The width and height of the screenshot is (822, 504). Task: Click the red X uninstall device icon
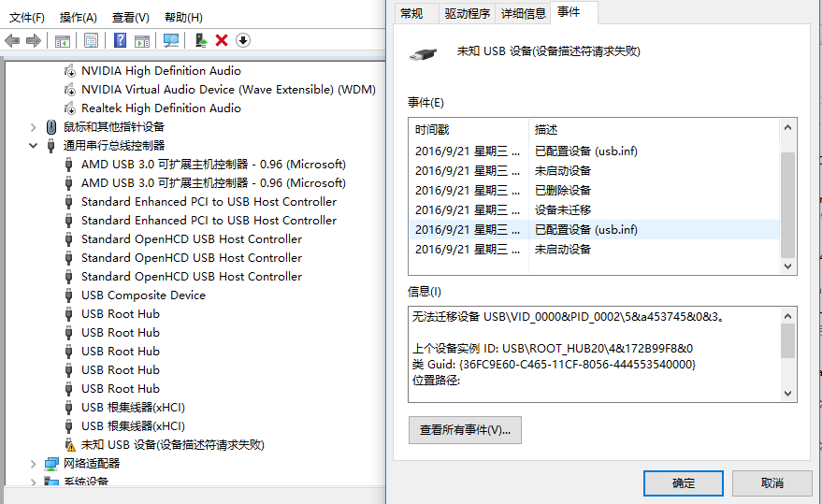222,40
